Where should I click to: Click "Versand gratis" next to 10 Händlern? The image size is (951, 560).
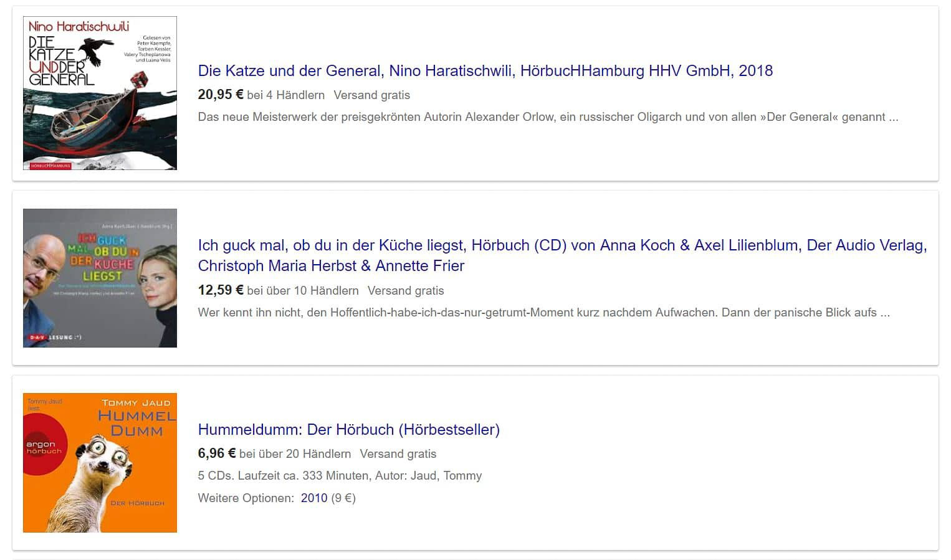click(406, 291)
